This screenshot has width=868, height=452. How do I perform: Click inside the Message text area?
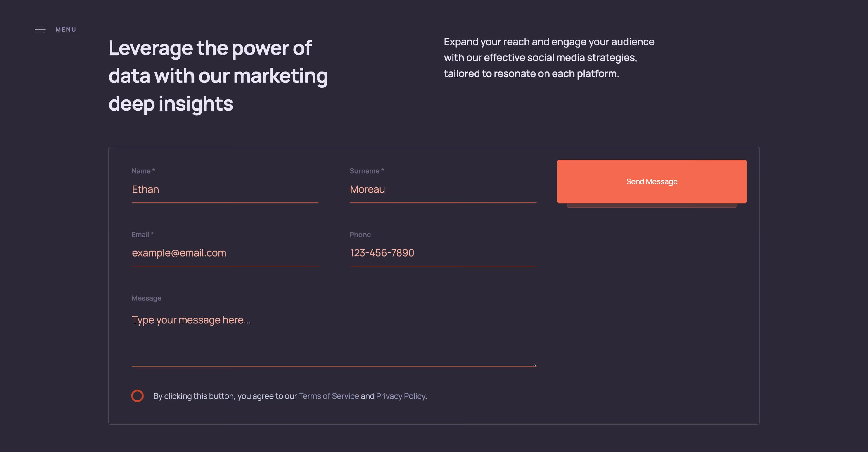334,337
